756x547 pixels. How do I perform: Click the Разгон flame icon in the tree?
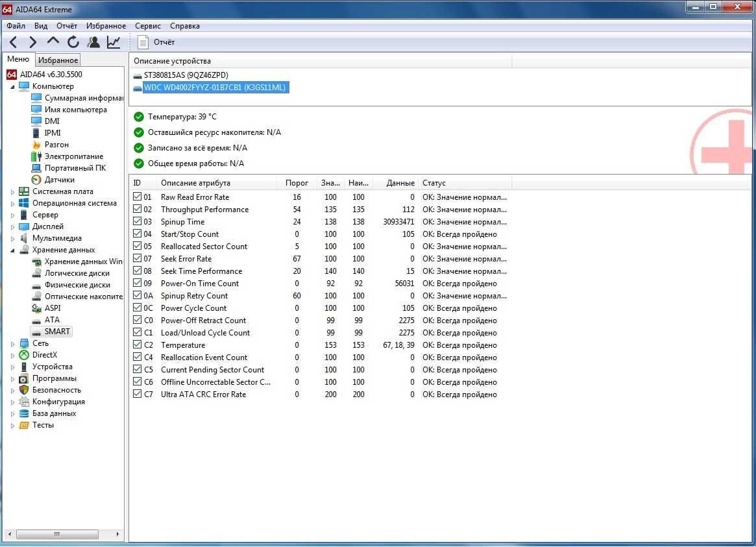(36, 145)
